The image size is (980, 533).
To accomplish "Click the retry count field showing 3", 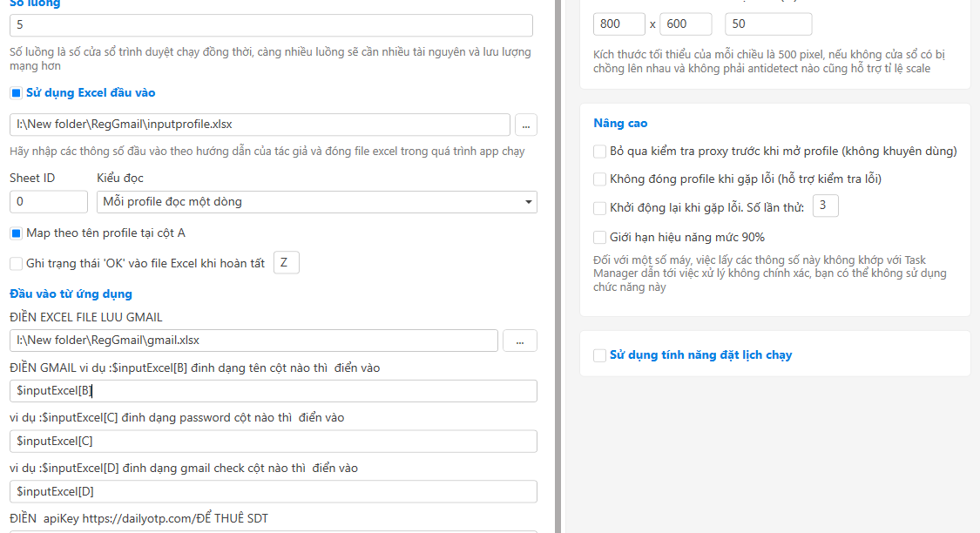I will coord(825,206).
